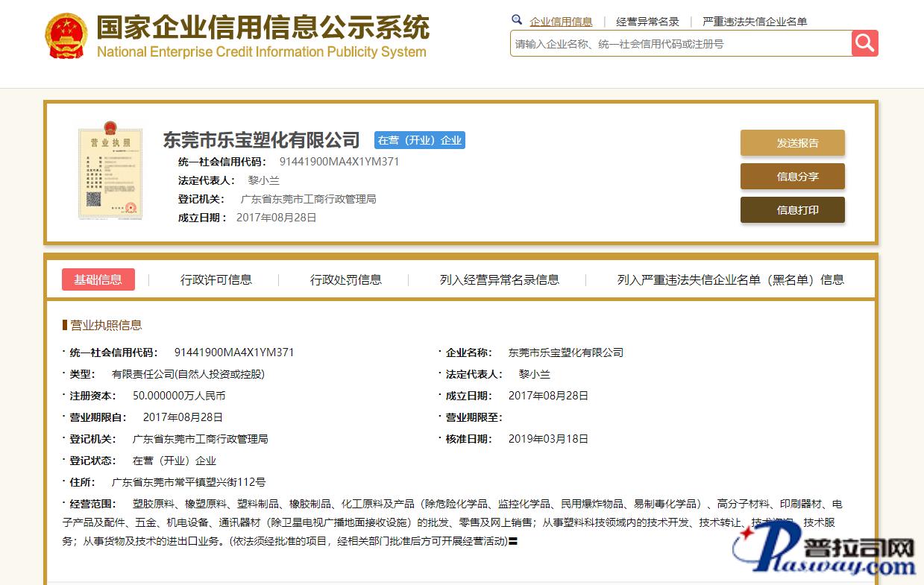The height and width of the screenshot is (585, 924).
Task: Open the 行政处罚信息 tab
Action: [x=346, y=279]
